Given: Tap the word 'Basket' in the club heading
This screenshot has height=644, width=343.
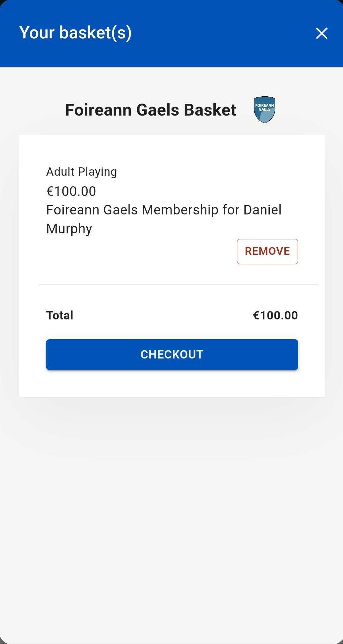Looking at the screenshot, I should tap(210, 110).
